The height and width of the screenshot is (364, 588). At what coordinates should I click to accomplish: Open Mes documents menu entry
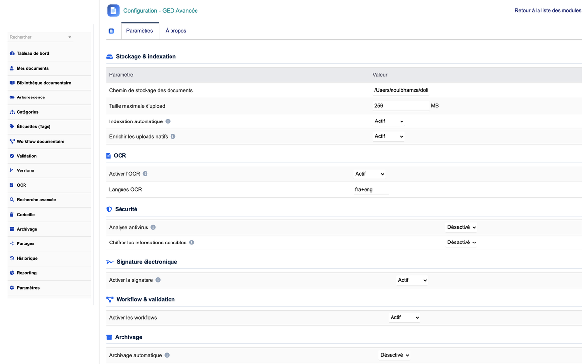click(32, 68)
